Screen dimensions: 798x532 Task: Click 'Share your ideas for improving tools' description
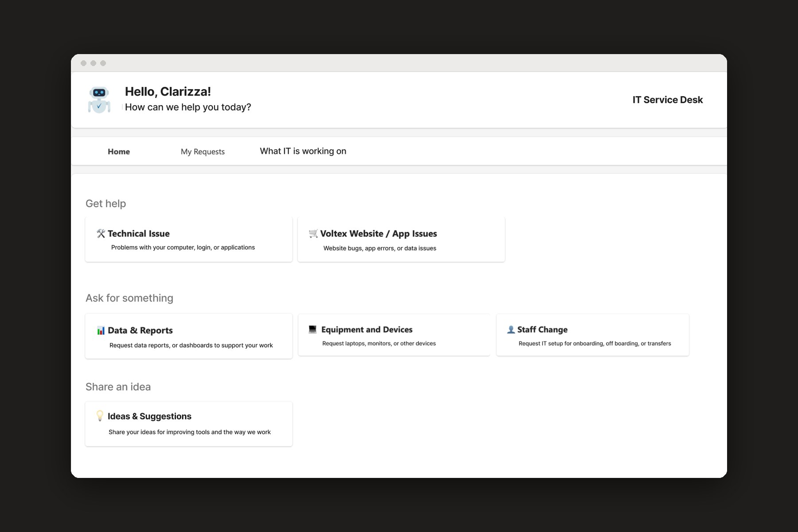pos(190,432)
